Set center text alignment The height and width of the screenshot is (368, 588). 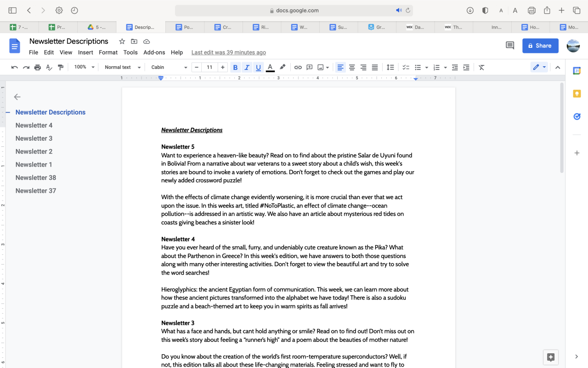click(x=352, y=67)
